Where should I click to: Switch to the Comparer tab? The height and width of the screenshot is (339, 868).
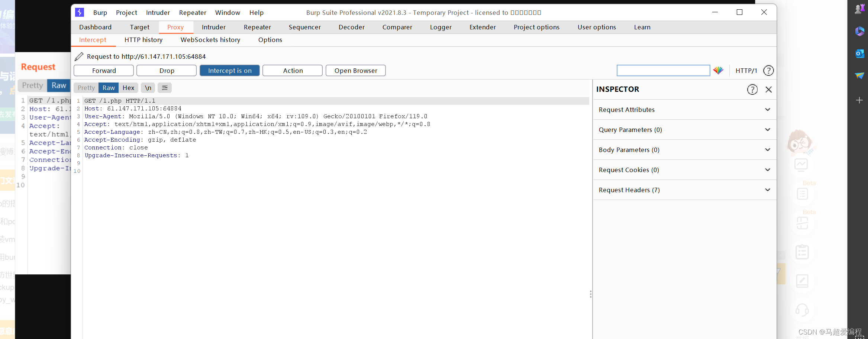[397, 27]
